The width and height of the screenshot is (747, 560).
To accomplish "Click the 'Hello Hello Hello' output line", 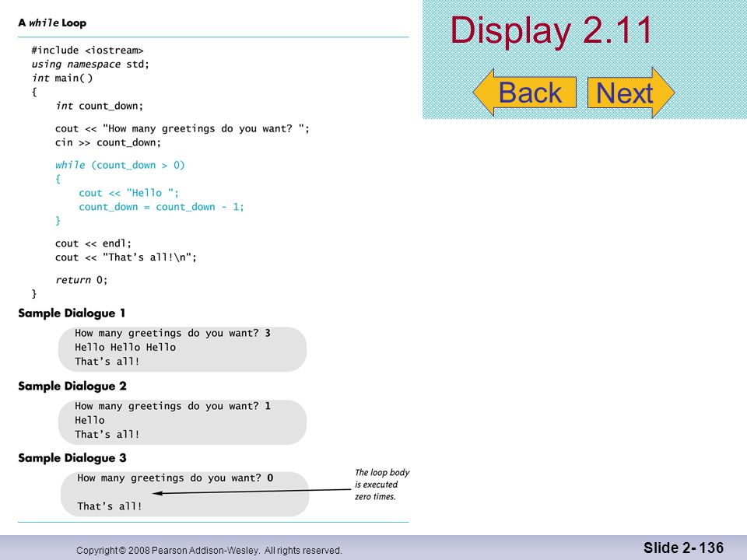I will pyautogui.click(x=125, y=347).
